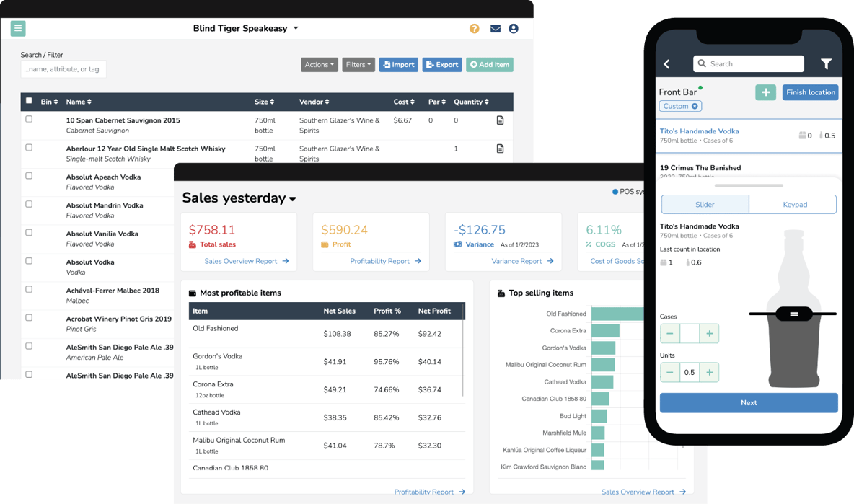
Task: Click the COGS percent icon
Action: [589, 244]
